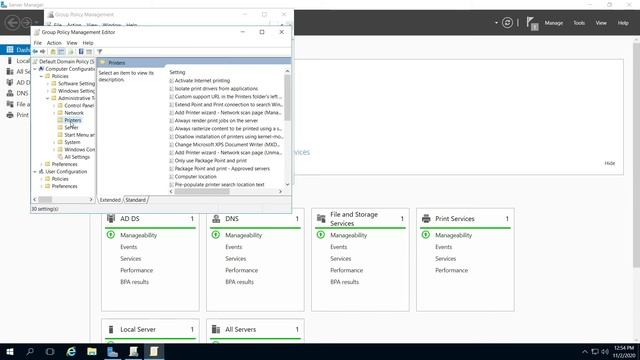The height and width of the screenshot is (360, 640).
Task: Click Hide in the Server Manager welcome panel
Action: pos(609,163)
